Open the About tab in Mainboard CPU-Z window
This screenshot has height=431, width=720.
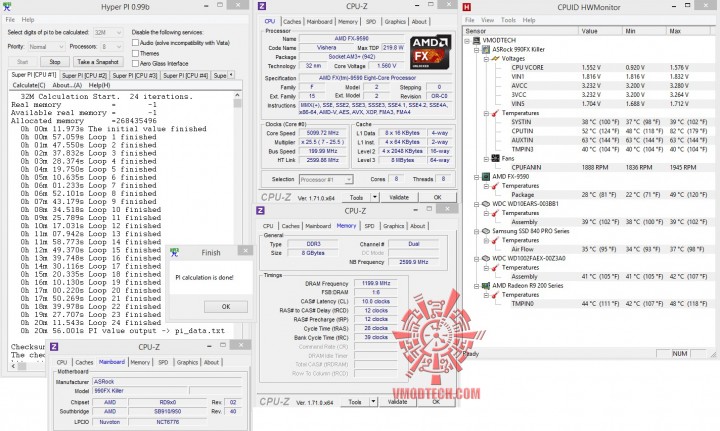(211, 362)
